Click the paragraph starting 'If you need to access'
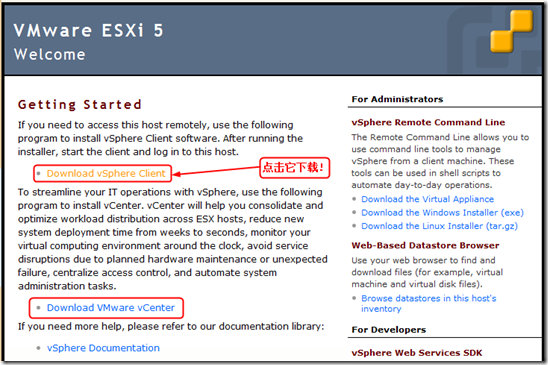548x365 pixels. coord(160,138)
